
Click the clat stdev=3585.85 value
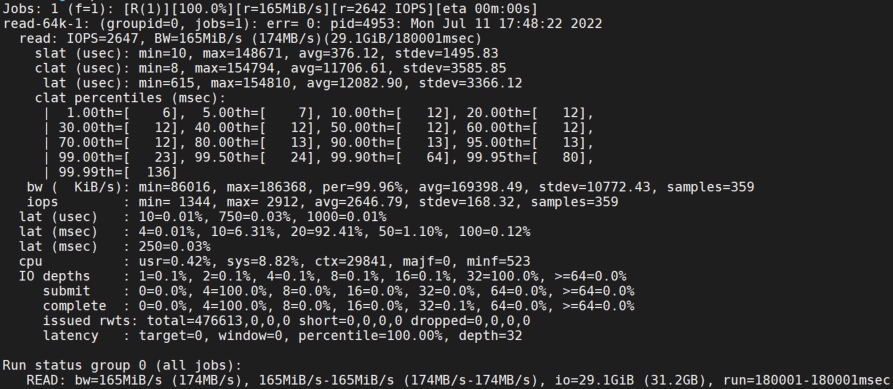(x=454, y=68)
